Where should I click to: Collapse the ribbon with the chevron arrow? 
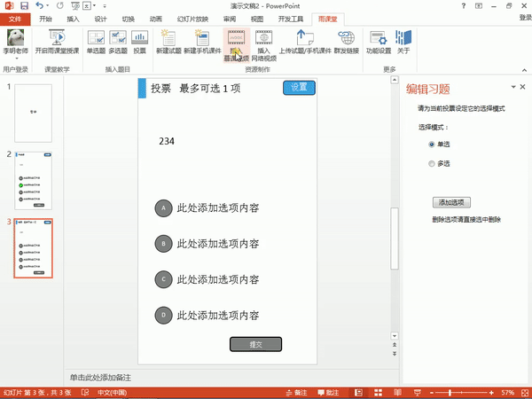click(524, 70)
